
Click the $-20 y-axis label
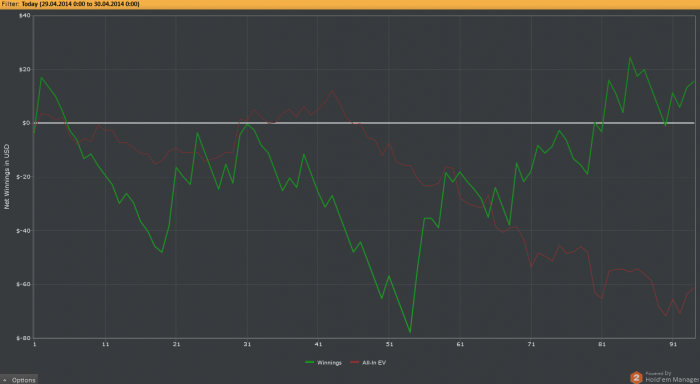[24, 177]
